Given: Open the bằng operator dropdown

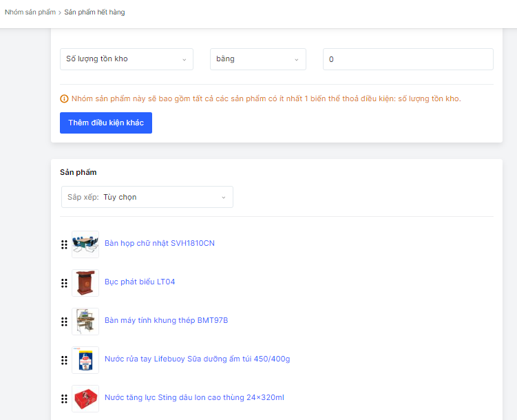Looking at the screenshot, I should click(x=258, y=59).
